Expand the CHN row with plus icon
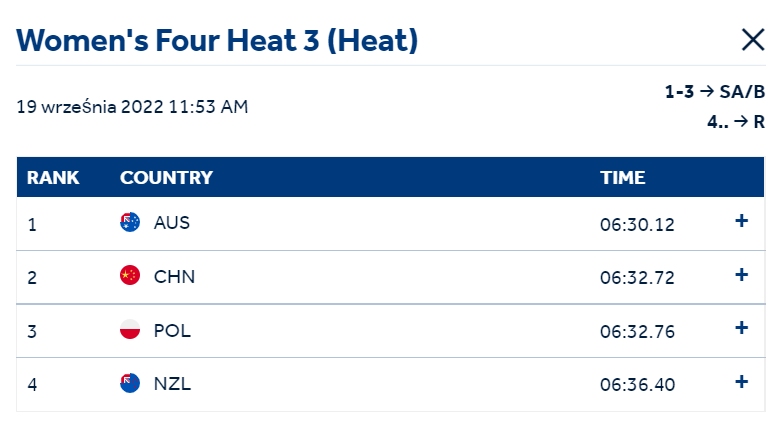776x425 pixels. pyautogui.click(x=741, y=275)
